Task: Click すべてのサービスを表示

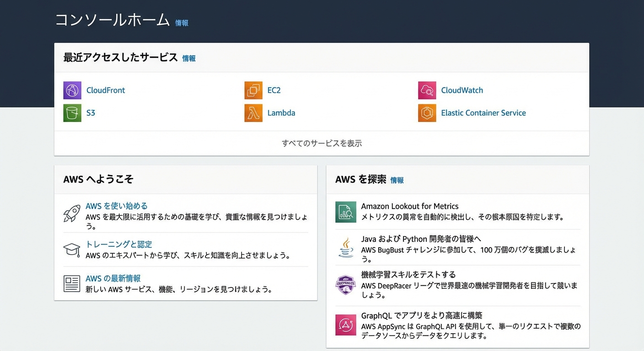Action: pyautogui.click(x=322, y=144)
